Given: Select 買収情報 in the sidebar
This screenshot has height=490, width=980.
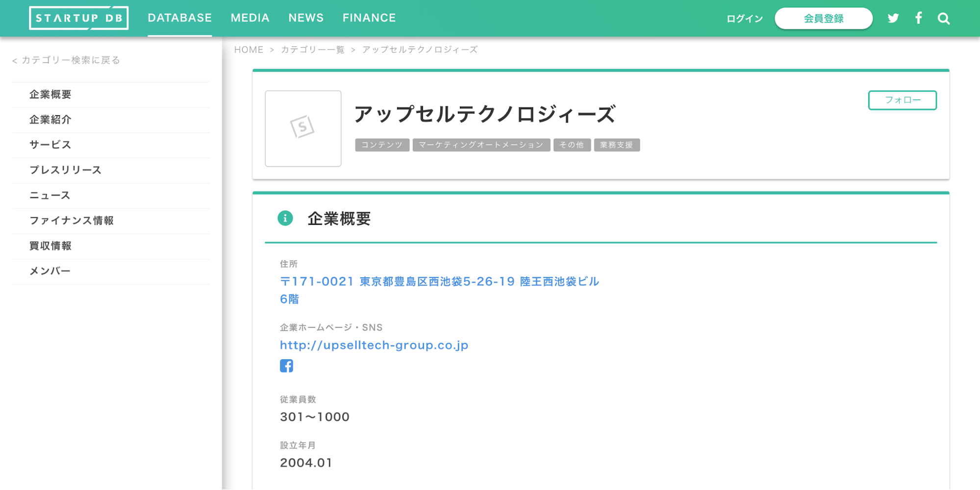Looking at the screenshot, I should pyautogui.click(x=111, y=246).
